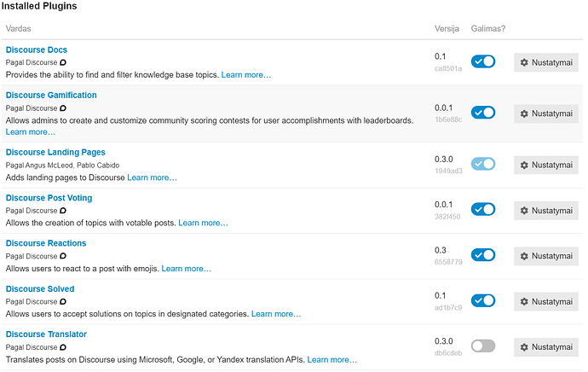The width and height of the screenshot is (588, 372).
Task: Follow Learn more for Discourse Docs
Action: (246, 75)
